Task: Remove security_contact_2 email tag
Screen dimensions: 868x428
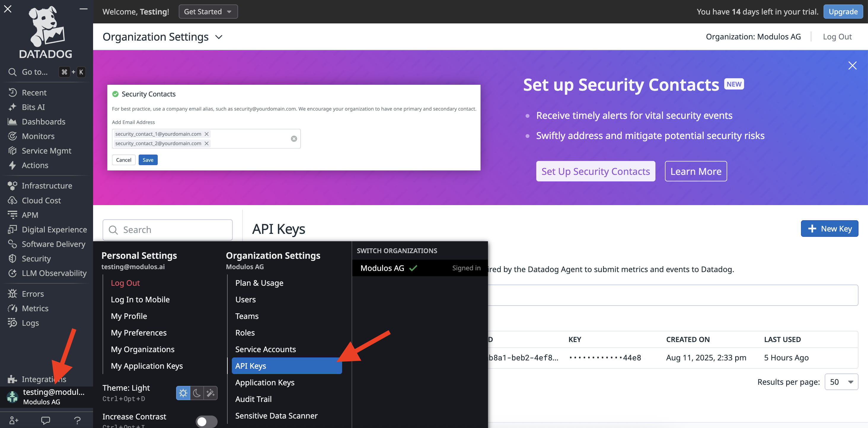Action: click(x=207, y=143)
